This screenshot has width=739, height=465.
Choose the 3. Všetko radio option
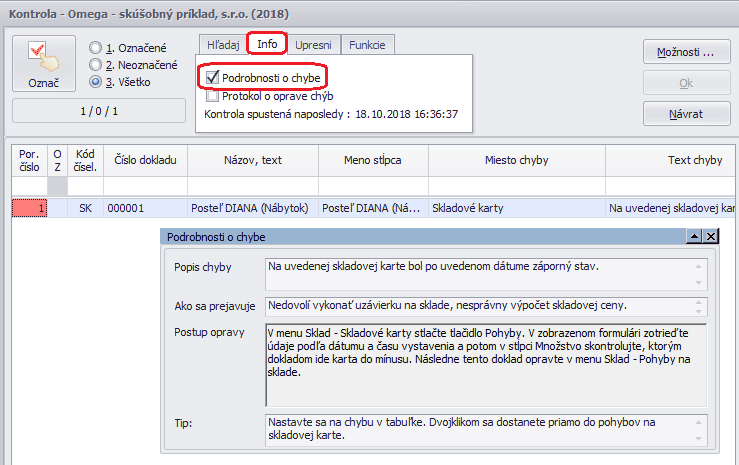coord(96,82)
